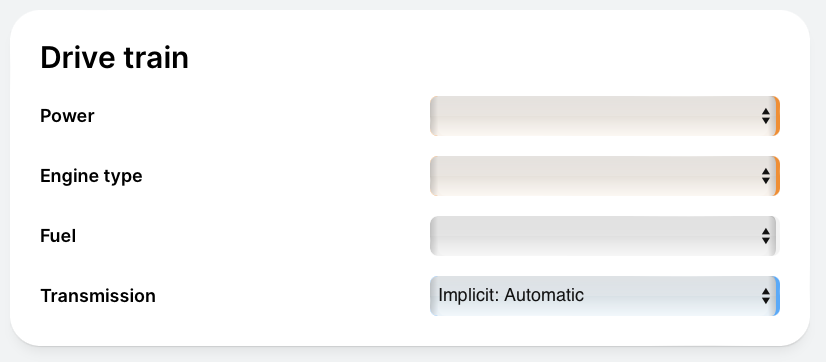Click the Engine type field label

pos(91,176)
